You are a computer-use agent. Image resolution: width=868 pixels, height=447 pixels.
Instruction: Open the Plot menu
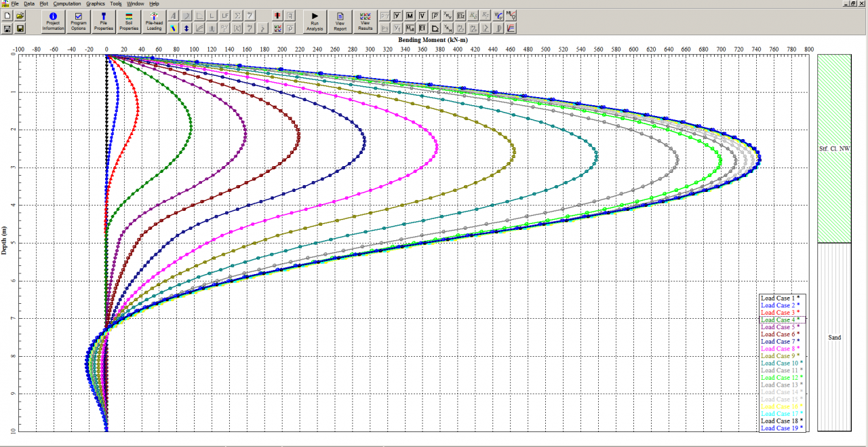pyautogui.click(x=44, y=3)
